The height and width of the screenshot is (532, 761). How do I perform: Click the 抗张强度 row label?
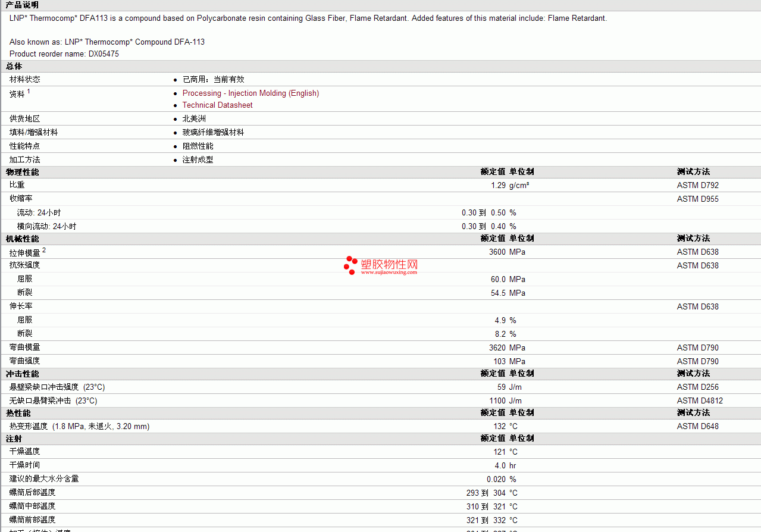(x=25, y=265)
